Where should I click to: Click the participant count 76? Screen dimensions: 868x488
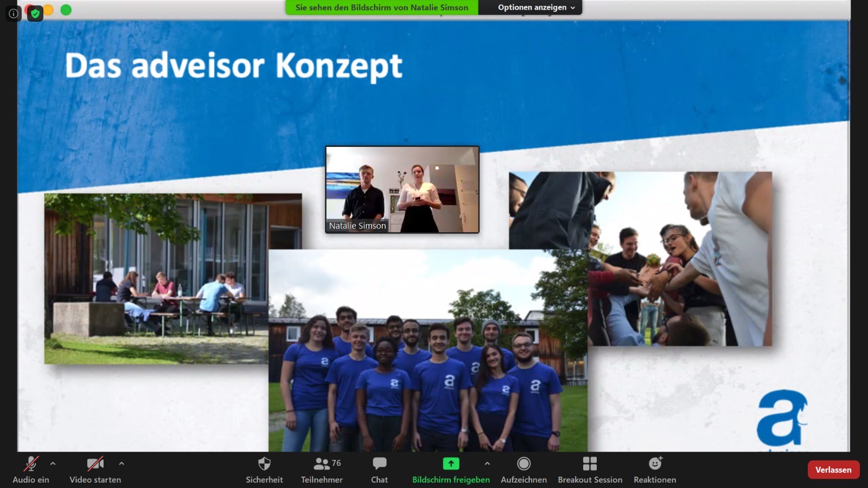tap(336, 463)
